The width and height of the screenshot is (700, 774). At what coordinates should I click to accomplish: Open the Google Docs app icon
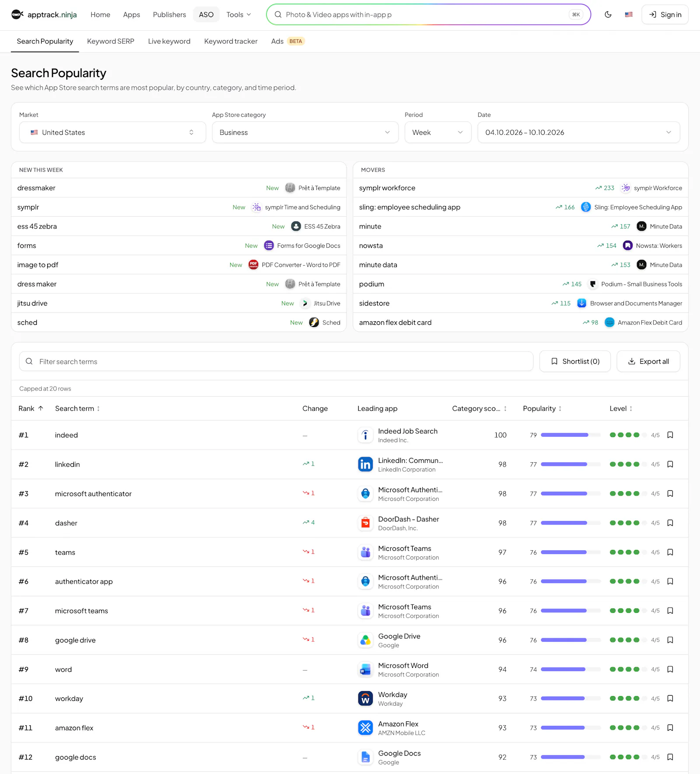[x=365, y=757]
